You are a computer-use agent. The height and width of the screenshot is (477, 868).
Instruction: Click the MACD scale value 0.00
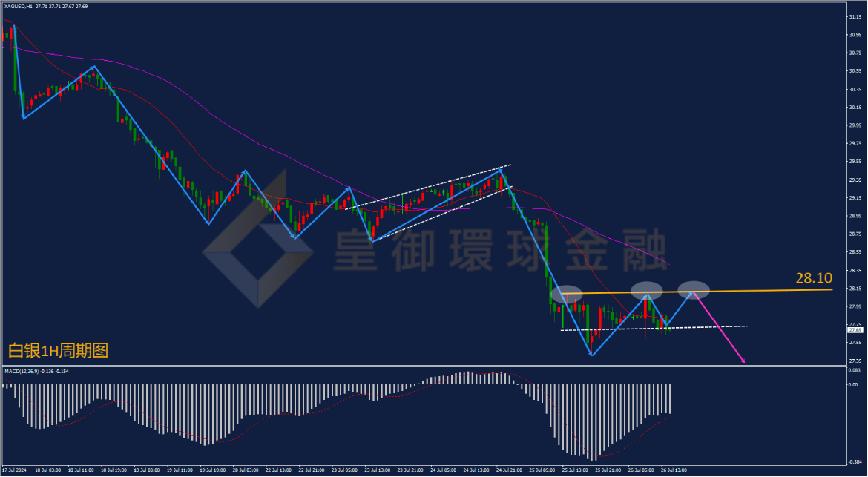pyautogui.click(x=853, y=384)
